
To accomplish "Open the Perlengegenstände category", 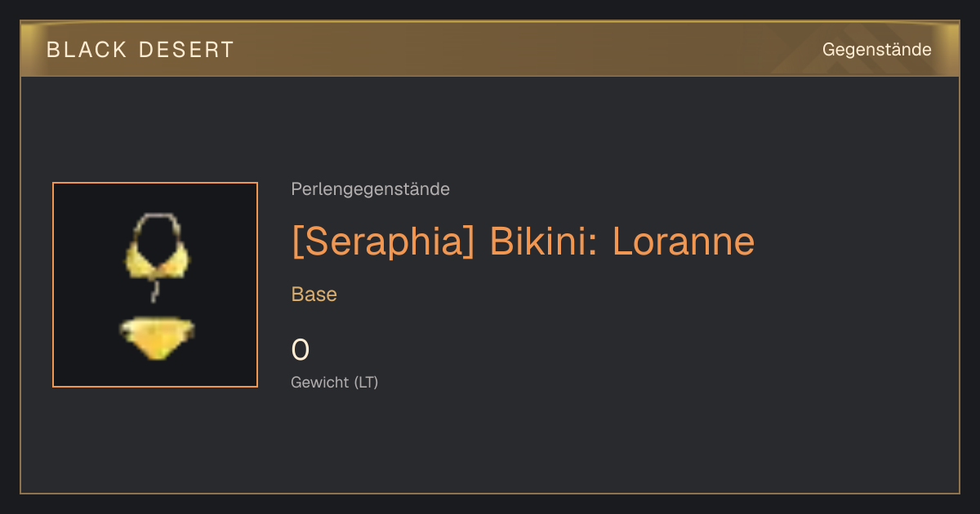I will (x=370, y=189).
